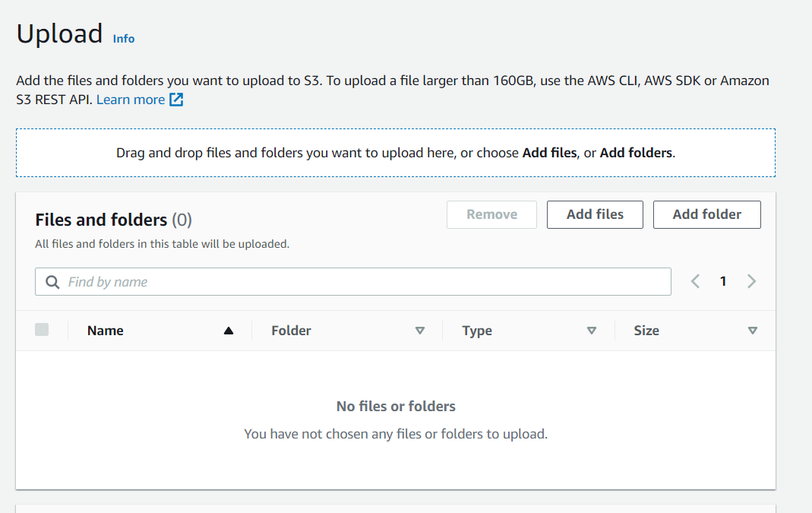Click the magnifying glass search icon
Image resolution: width=812 pixels, height=513 pixels.
[x=52, y=282]
